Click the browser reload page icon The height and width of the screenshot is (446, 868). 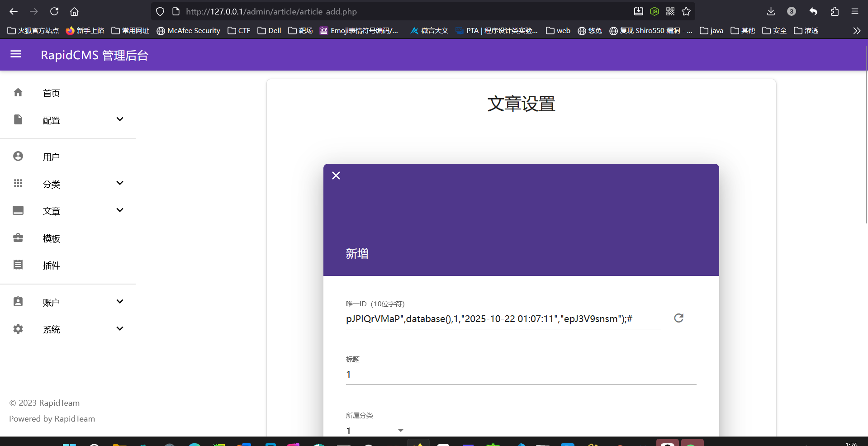pyautogui.click(x=54, y=11)
